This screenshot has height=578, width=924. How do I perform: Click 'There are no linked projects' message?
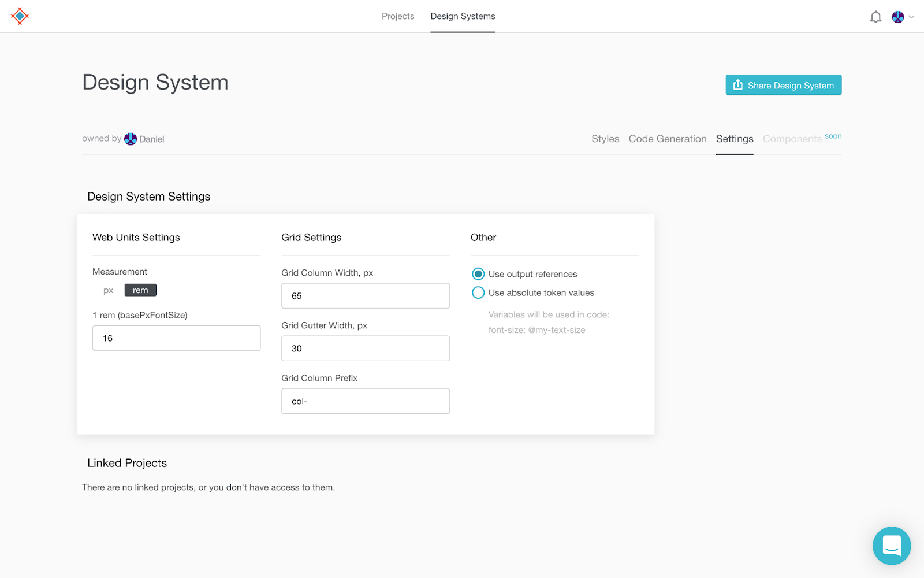click(x=208, y=487)
